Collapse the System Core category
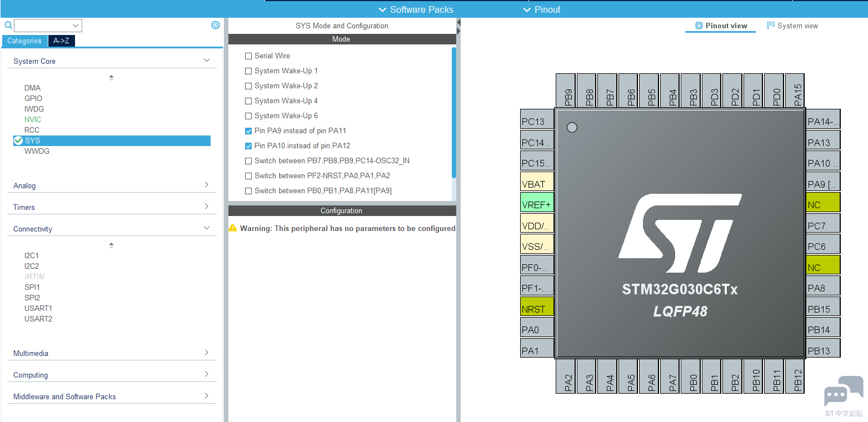Screen dimensions: 868x422 [x=207, y=61]
